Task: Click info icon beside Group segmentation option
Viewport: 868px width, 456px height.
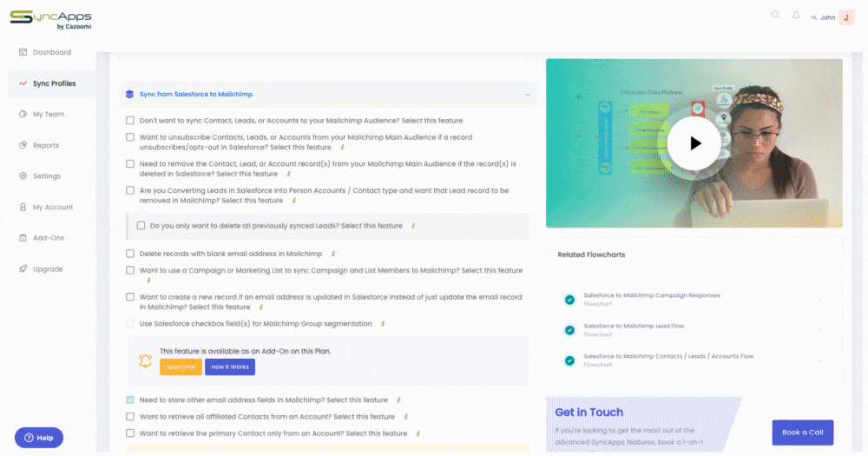Action: tap(383, 324)
